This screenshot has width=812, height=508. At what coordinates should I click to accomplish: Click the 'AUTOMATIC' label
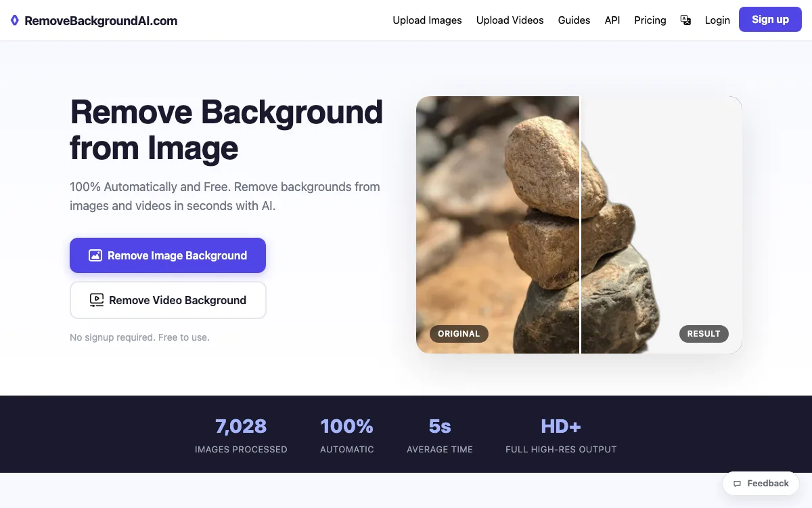click(x=347, y=449)
